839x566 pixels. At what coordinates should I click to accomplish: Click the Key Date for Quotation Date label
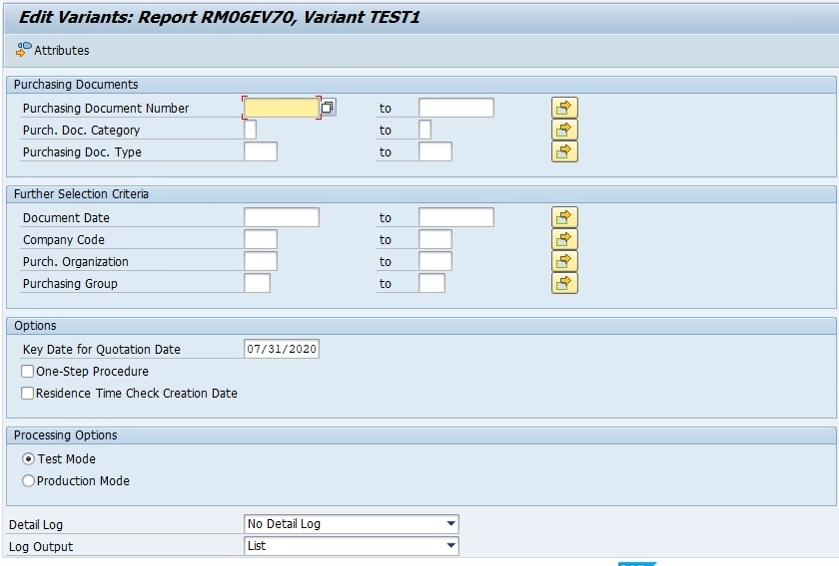click(x=102, y=350)
